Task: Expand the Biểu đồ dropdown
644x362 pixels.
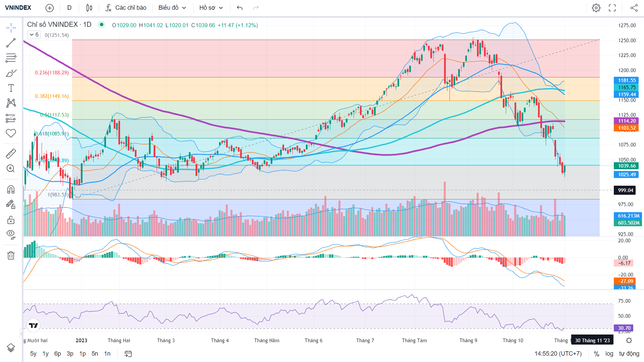Action: point(172,8)
